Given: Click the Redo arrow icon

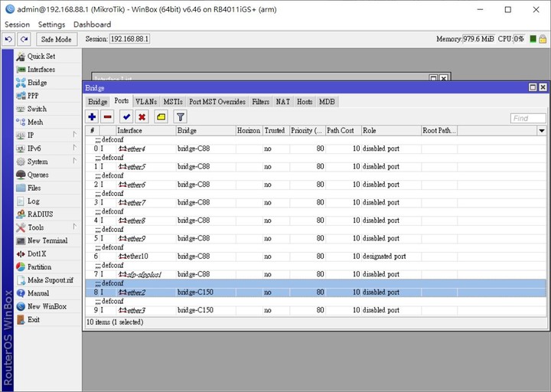Looking at the screenshot, I should [x=24, y=39].
